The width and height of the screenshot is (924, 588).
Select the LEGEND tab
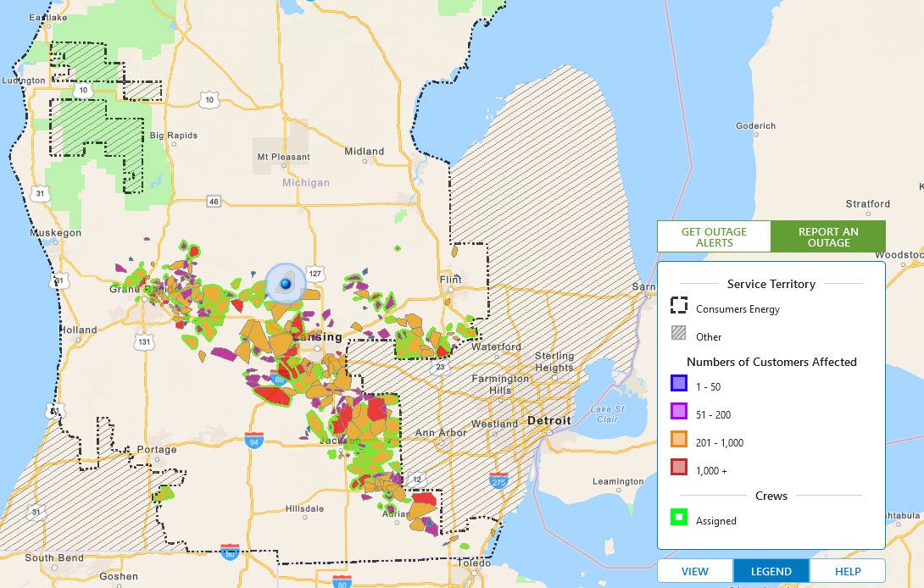pyautogui.click(x=771, y=570)
